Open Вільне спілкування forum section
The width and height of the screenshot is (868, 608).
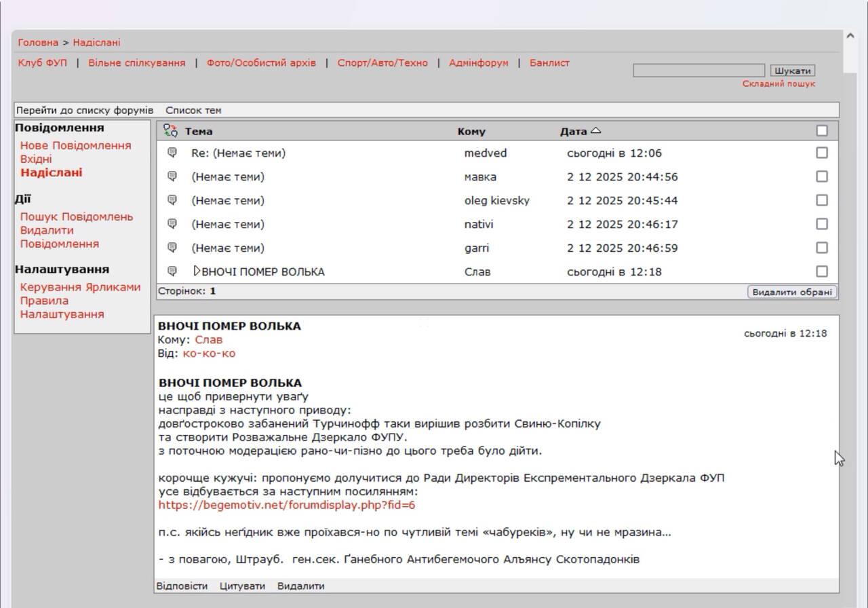coord(136,62)
